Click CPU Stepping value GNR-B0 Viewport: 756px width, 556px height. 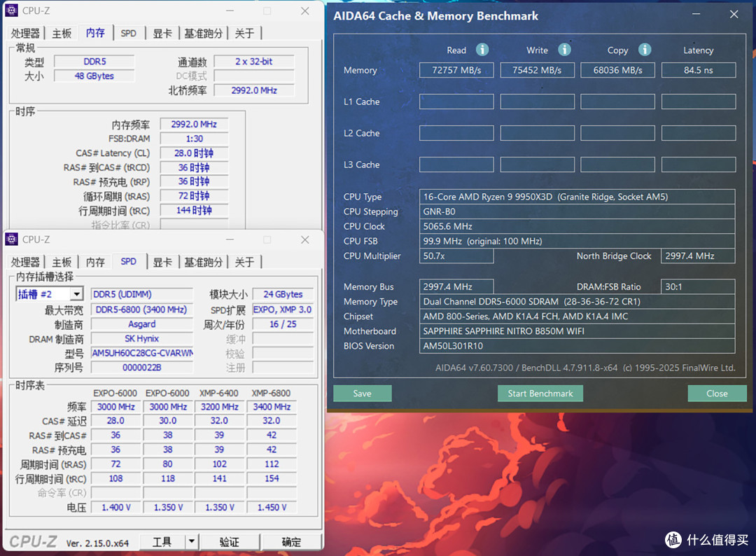pyautogui.click(x=577, y=211)
